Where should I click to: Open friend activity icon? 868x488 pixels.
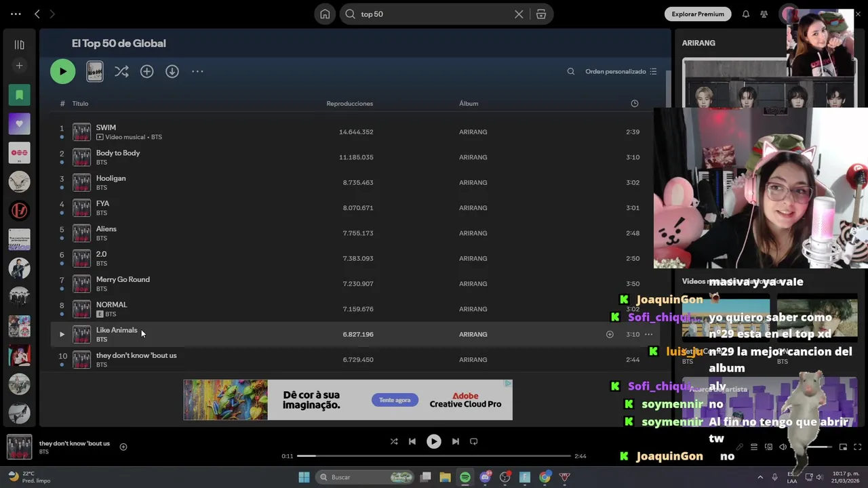pyautogui.click(x=764, y=14)
